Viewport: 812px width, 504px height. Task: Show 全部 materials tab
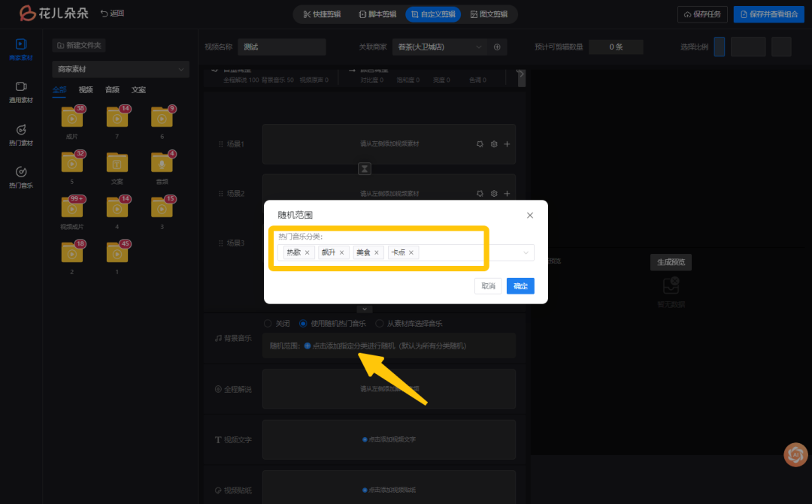[59, 90]
